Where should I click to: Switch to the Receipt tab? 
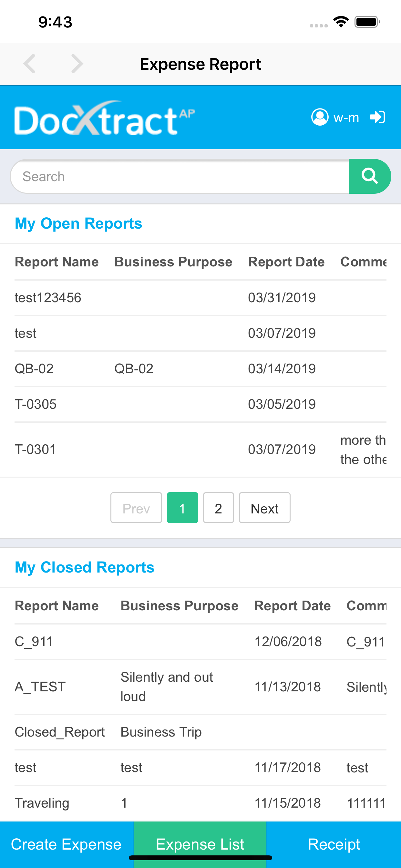tap(334, 844)
